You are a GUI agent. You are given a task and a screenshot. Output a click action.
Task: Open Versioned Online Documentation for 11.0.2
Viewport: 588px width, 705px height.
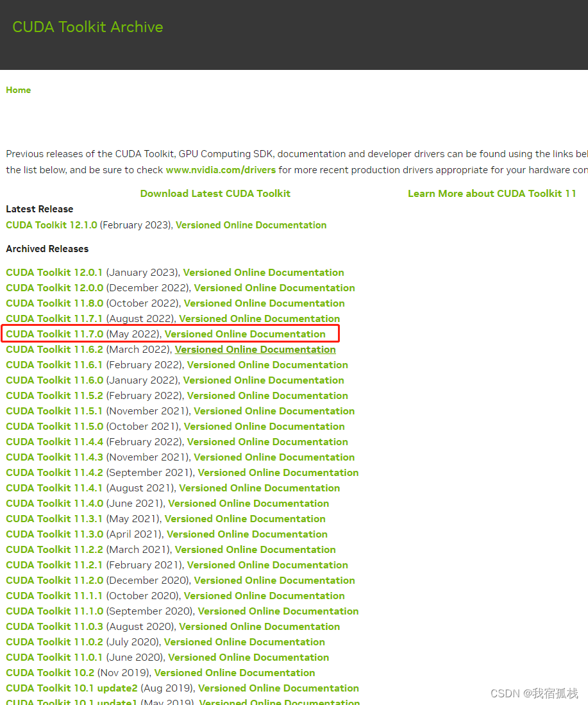[x=244, y=642]
